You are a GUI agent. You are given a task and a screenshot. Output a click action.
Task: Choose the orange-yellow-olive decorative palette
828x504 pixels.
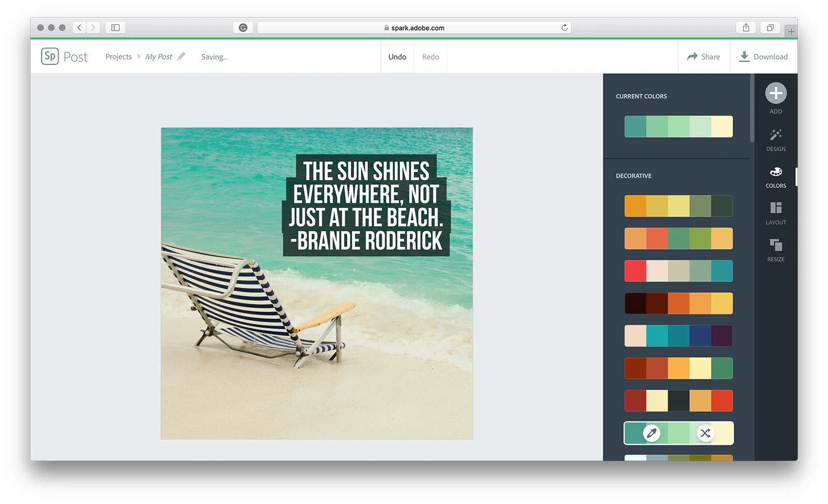point(678,206)
